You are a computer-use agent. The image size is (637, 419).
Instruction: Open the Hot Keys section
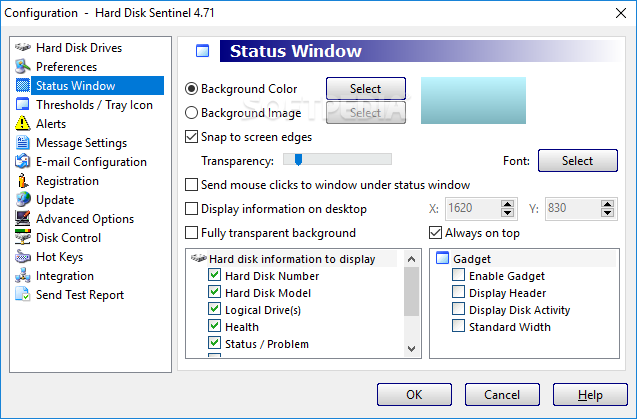point(59,257)
